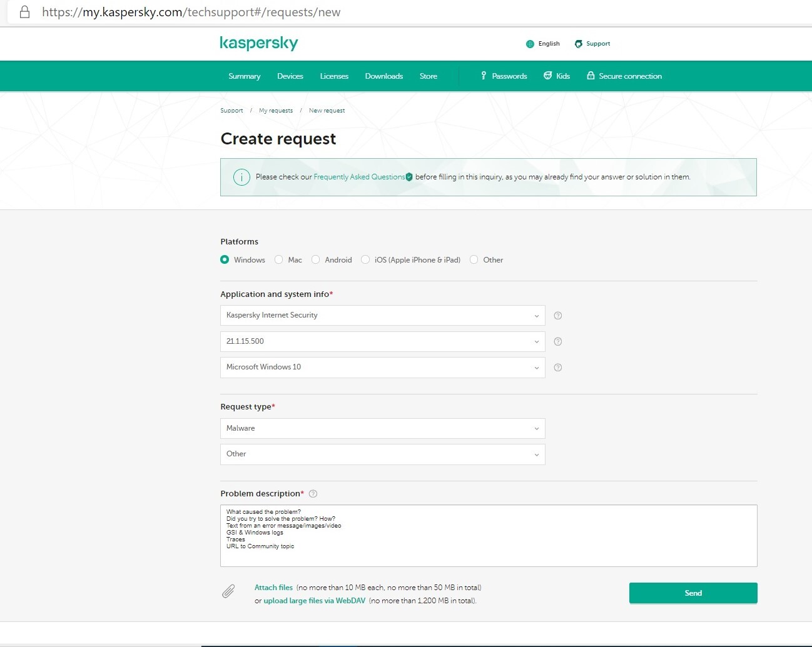Click the Platforms section label
812x647 pixels.
pyautogui.click(x=239, y=242)
